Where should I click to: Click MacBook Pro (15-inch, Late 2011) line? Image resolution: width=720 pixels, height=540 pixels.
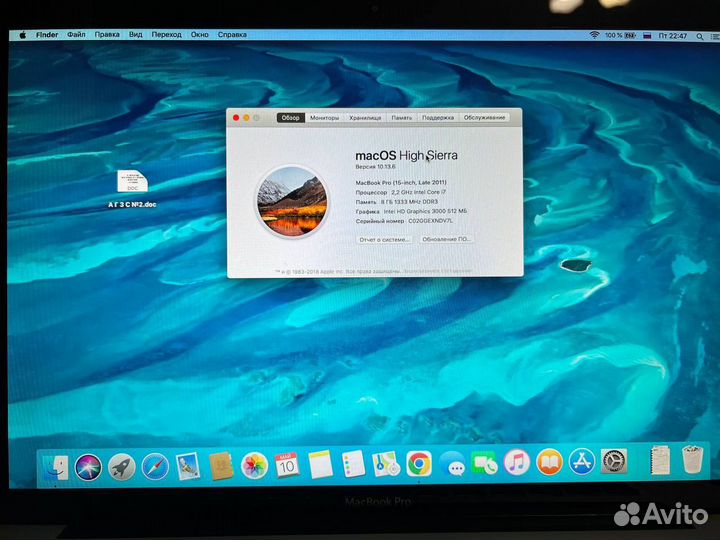coord(401,183)
